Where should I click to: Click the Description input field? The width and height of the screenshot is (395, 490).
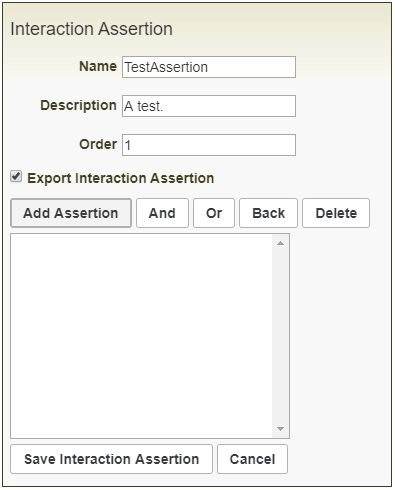pos(209,106)
